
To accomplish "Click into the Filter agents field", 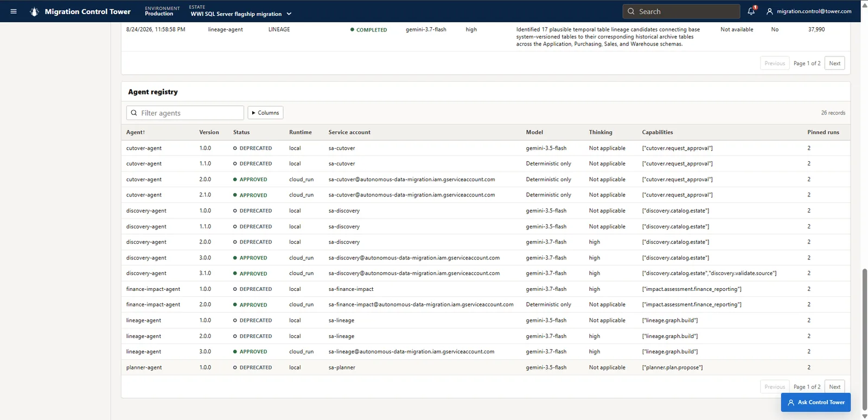I will 185,113.
